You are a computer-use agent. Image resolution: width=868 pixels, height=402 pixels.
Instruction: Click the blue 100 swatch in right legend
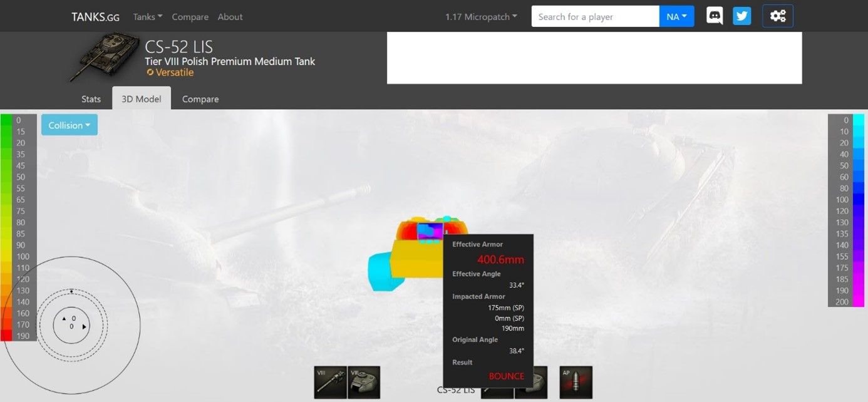pos(859,200)
